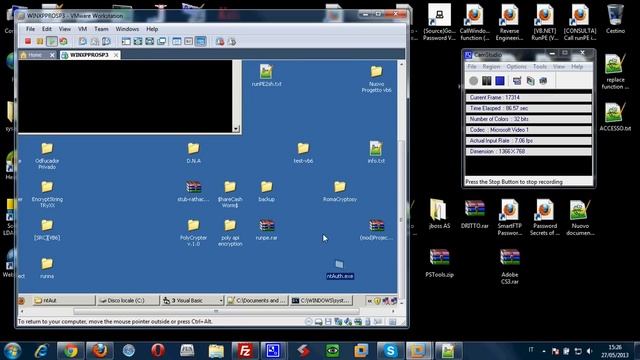
Task: Stop recording with CamStudio blue stop button
Action: [500, 81]
